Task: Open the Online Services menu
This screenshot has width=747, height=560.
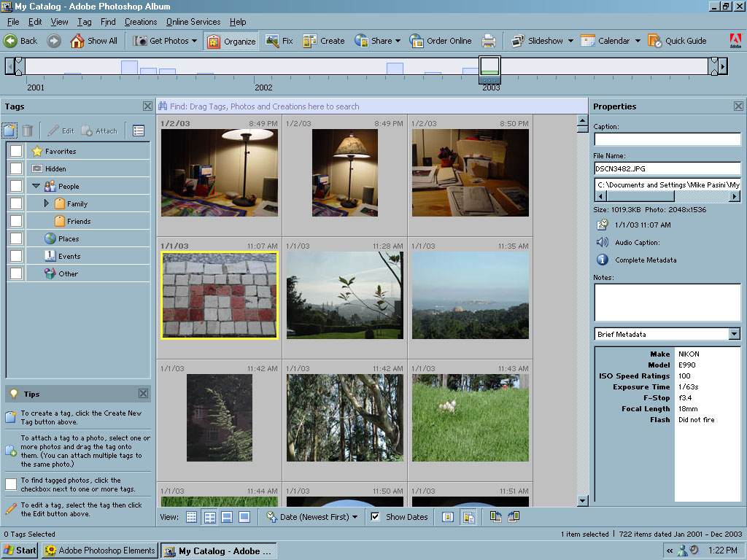Action: [x=193, y=22]
